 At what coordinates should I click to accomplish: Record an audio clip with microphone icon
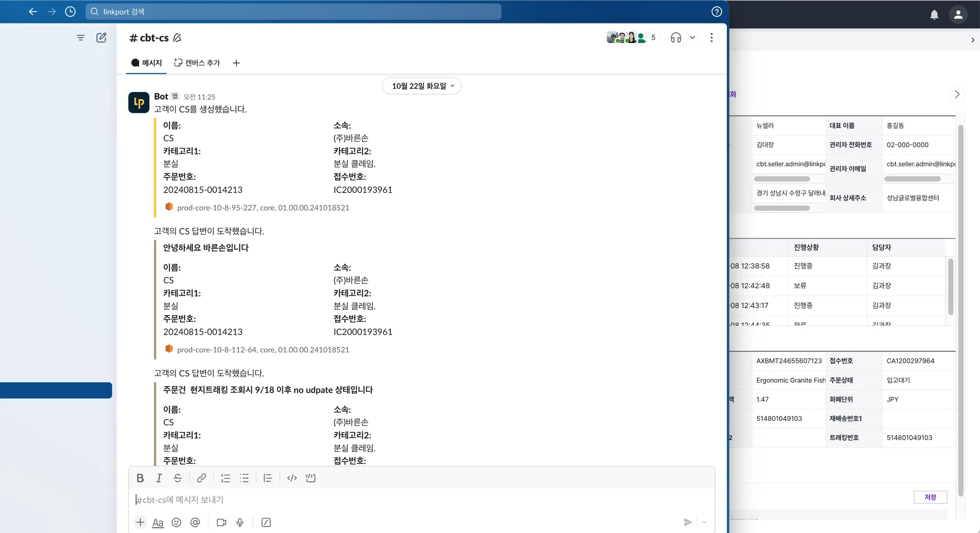pyautogui.click(x=240, y=522)
